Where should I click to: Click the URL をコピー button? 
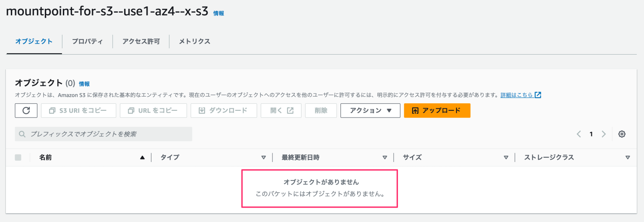(153, 110)
